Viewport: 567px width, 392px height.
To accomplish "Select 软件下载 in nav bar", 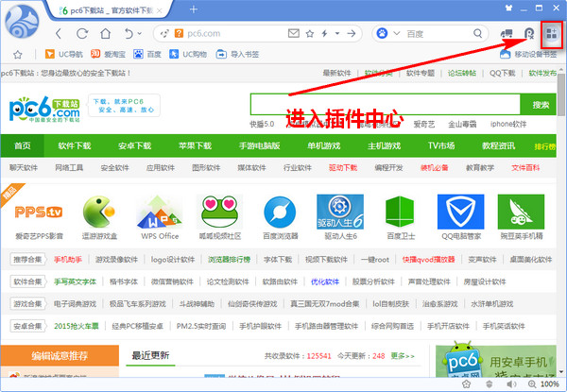I will [x=75, y=145].
